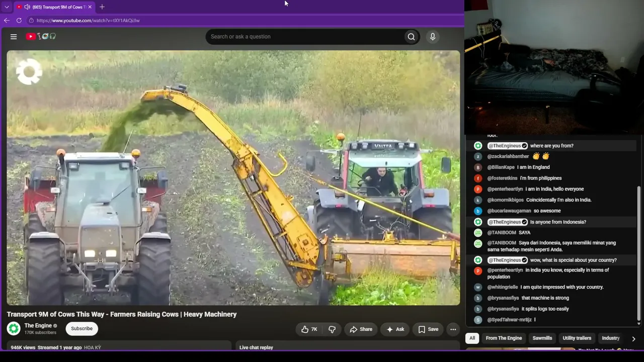Dislike the video with thumbs down

pyautogui.click(x=332, y=329)
